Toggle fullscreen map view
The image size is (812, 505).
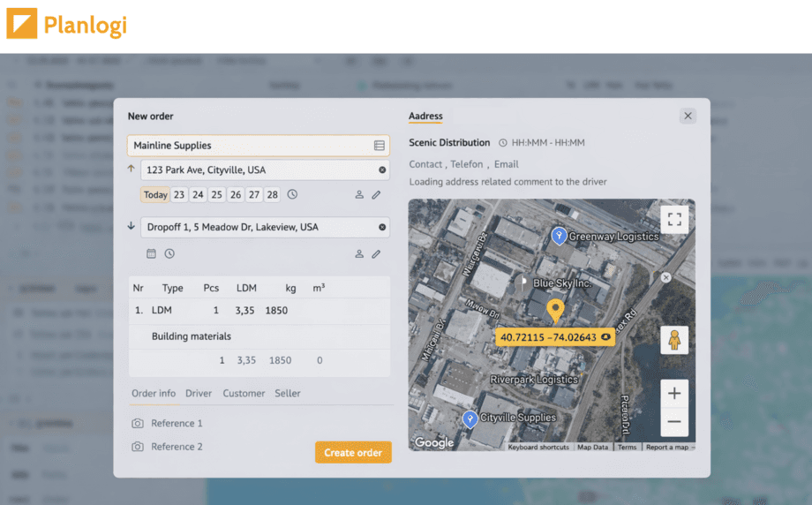674,219
